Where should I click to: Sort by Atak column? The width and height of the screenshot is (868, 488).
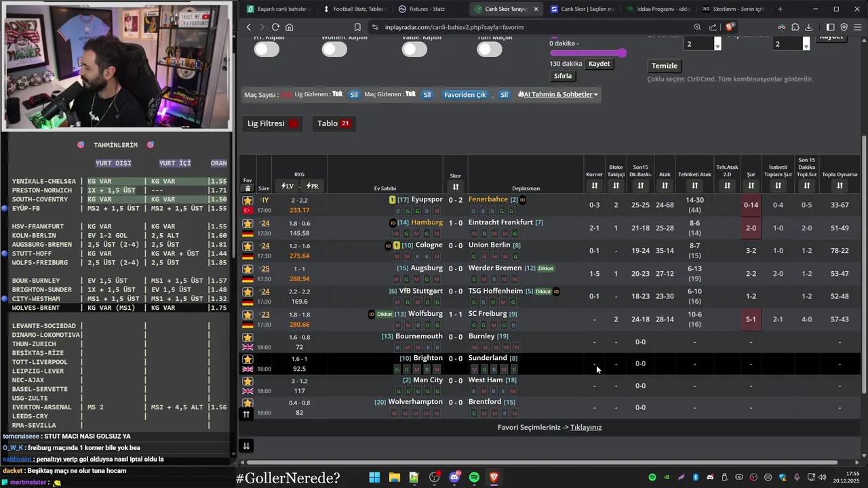coord(665,186)
